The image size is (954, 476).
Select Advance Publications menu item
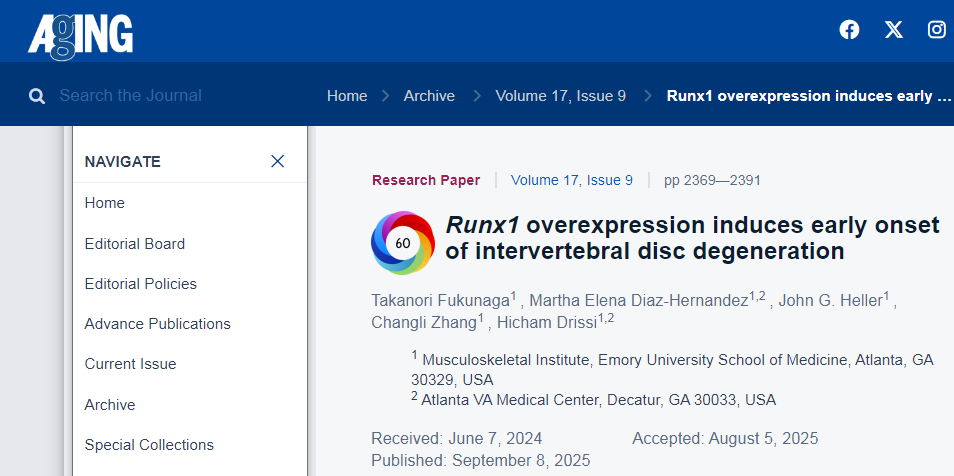[x=157, y=324]
